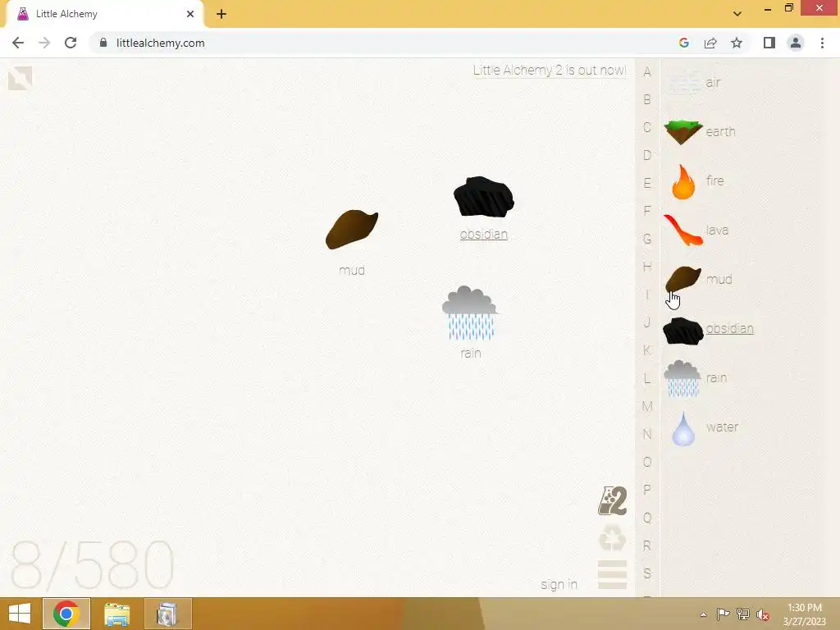Image resolution: width=840 pixels, height=630 pixels.
Task: Click the mud element on the workspace
Action: [x=352, y=230]
